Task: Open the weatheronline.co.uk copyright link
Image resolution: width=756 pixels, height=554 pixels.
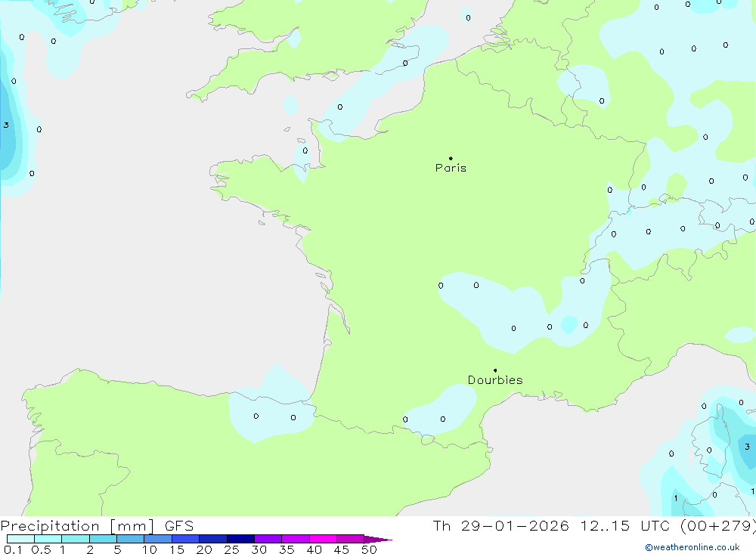Action: click(692, 547)
